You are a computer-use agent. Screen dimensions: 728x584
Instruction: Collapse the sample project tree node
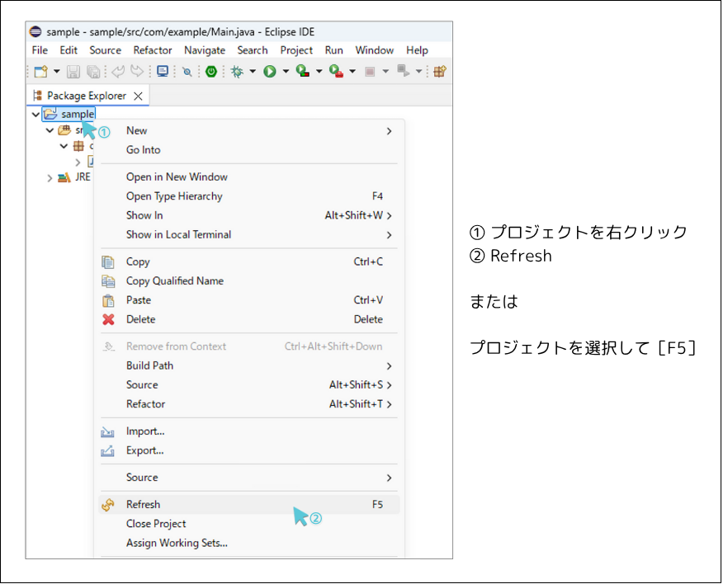[35, 114]
